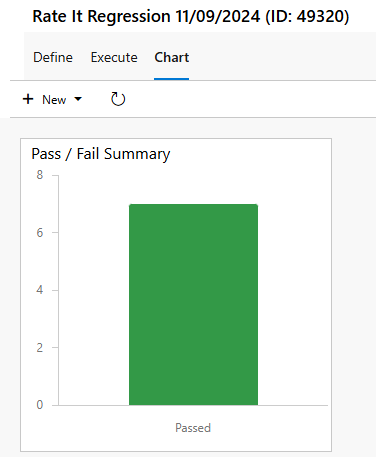The image size is (376, 459).
Task: Click the green Passed bar
Action: coord(193,305)
